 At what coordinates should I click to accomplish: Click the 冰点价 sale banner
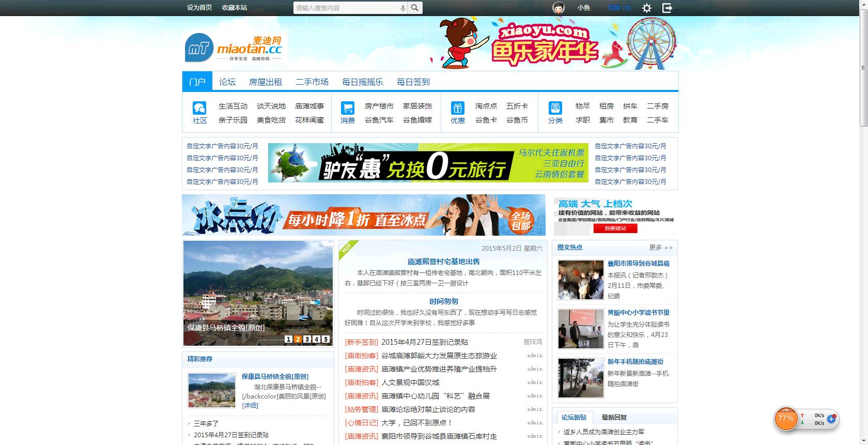coord(364,215)
